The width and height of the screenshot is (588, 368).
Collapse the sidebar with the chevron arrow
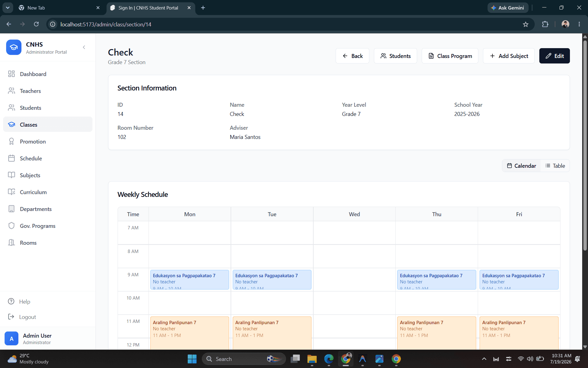(84, 47)
